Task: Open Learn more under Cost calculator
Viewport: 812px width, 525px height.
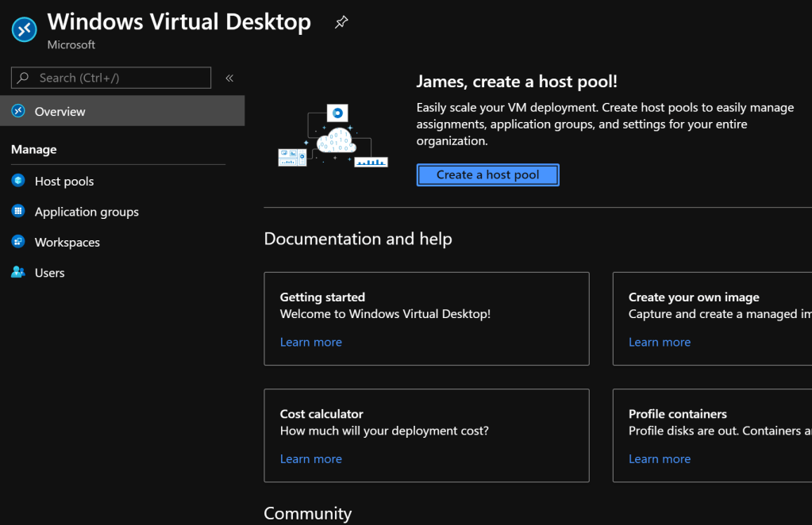Action: click(311, 458)
